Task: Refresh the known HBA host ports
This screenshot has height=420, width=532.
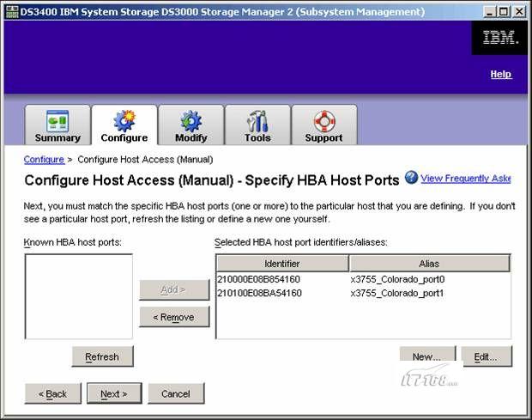Action: pos(102,356)
